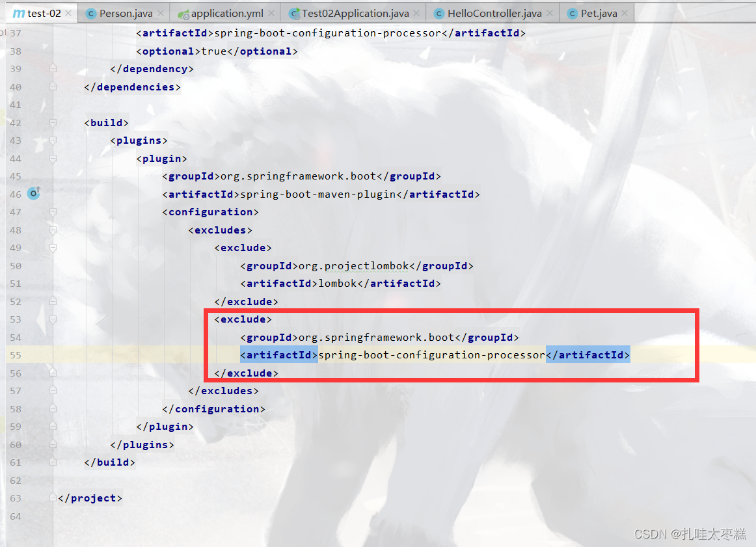Viewport: 756px width, 547px height.
Task: Click the class icon on HelloController.java tab
Action: pos(439,14)
